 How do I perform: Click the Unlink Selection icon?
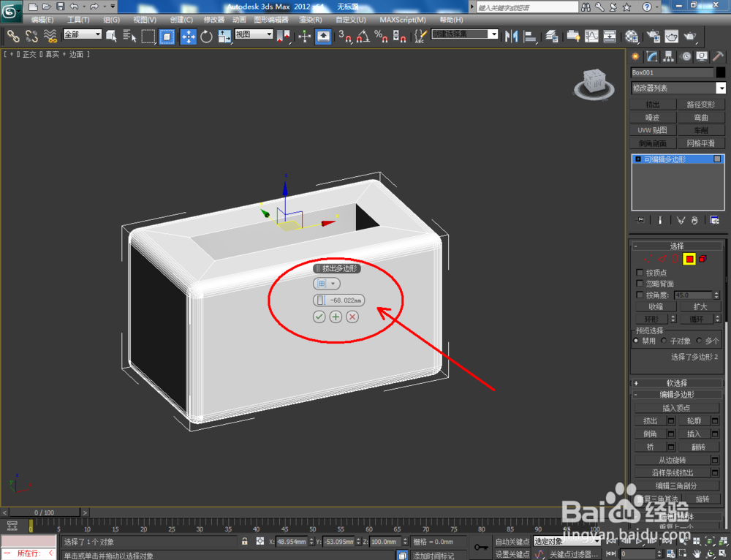pos(31,36)
